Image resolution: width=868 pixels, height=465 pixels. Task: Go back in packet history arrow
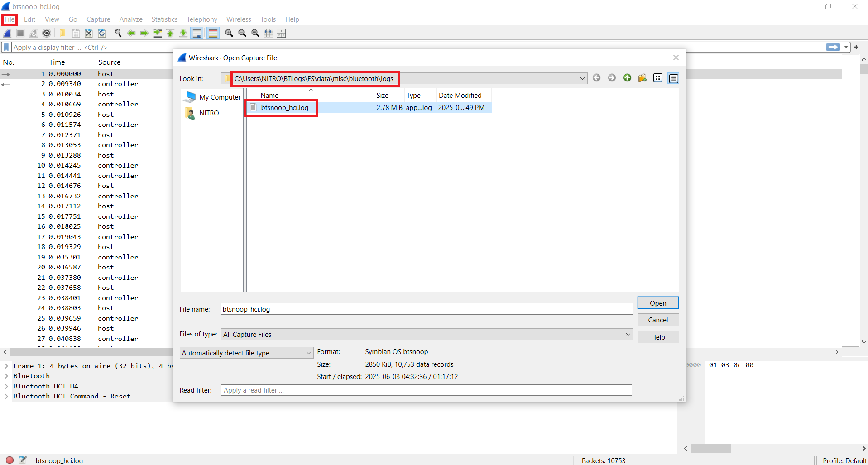tap(131, 33)
